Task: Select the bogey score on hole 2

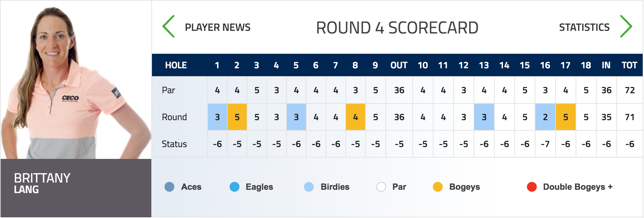Action: 237,117
